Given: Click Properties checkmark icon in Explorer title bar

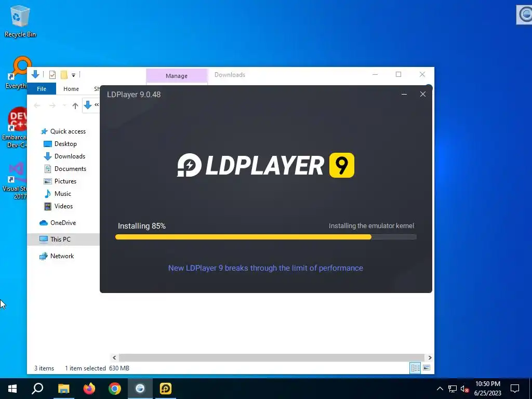Looking at the screenshot, I should tap(52, 75).
